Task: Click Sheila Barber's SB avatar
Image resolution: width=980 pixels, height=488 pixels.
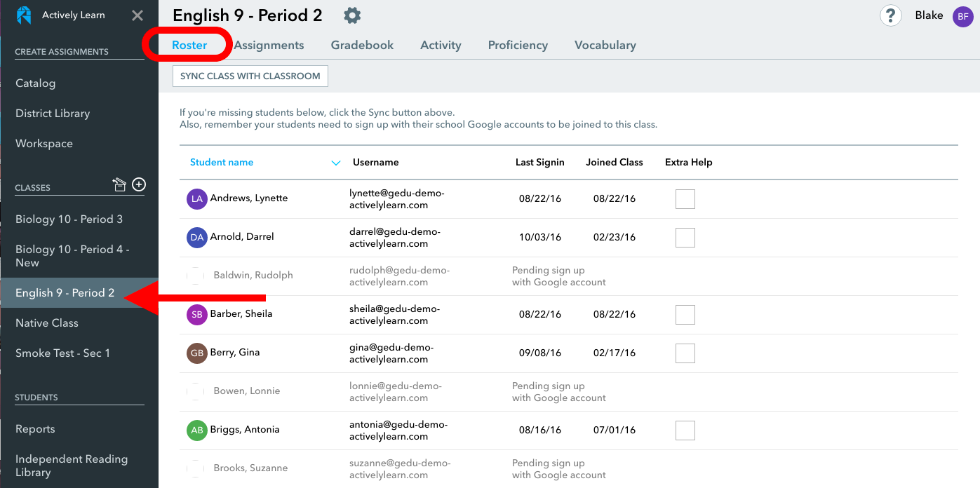Action: (x=197, y=314)
